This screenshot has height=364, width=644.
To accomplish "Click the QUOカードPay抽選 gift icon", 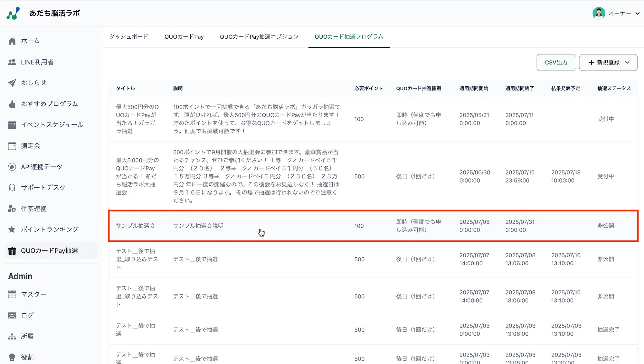I will [12, 251].
